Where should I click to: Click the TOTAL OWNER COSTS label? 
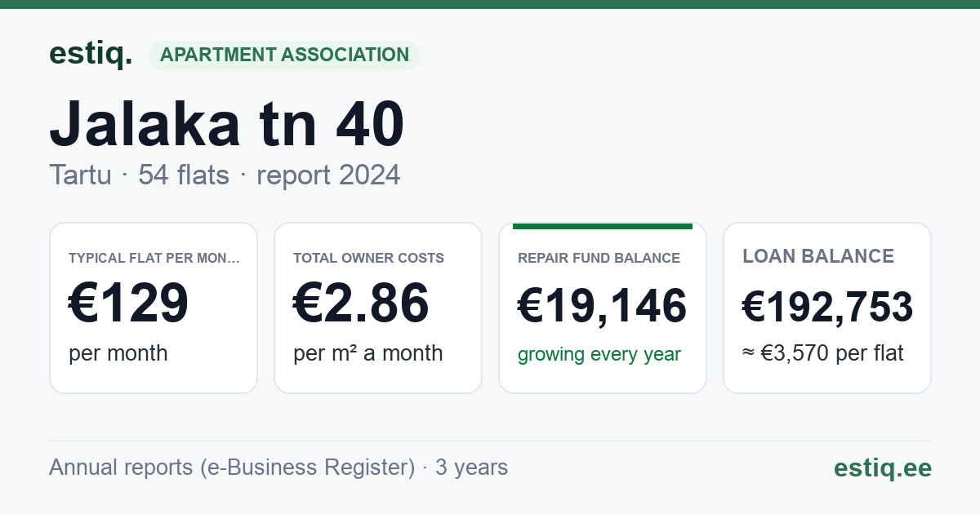click(x=368, y=258)
